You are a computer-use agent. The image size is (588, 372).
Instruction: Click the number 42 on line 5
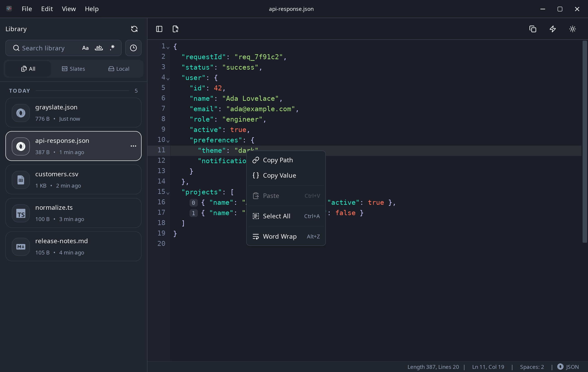point(218,88)
